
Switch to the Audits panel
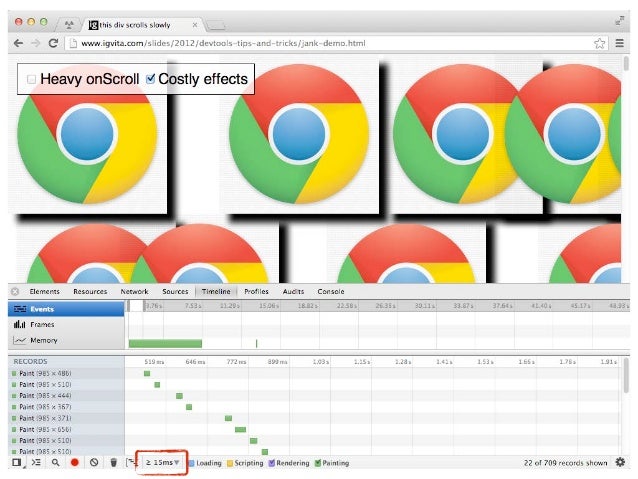293,291
